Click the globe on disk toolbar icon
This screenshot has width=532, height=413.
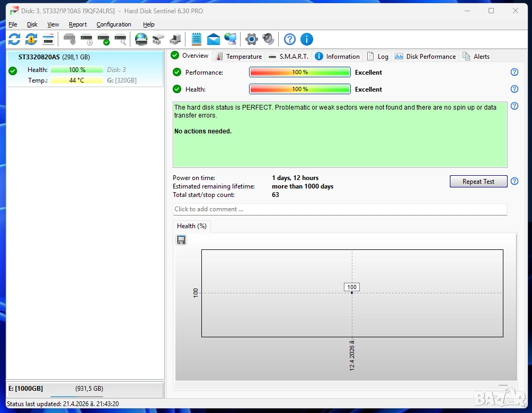(x=141, y=39)
